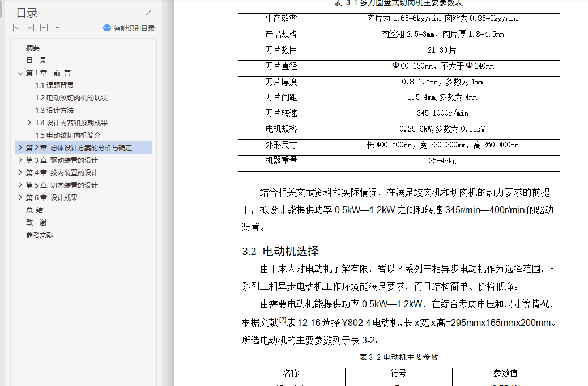Click the minus outline-level icon
Viewport: 588px width, 386px height.
click(57, 27)
